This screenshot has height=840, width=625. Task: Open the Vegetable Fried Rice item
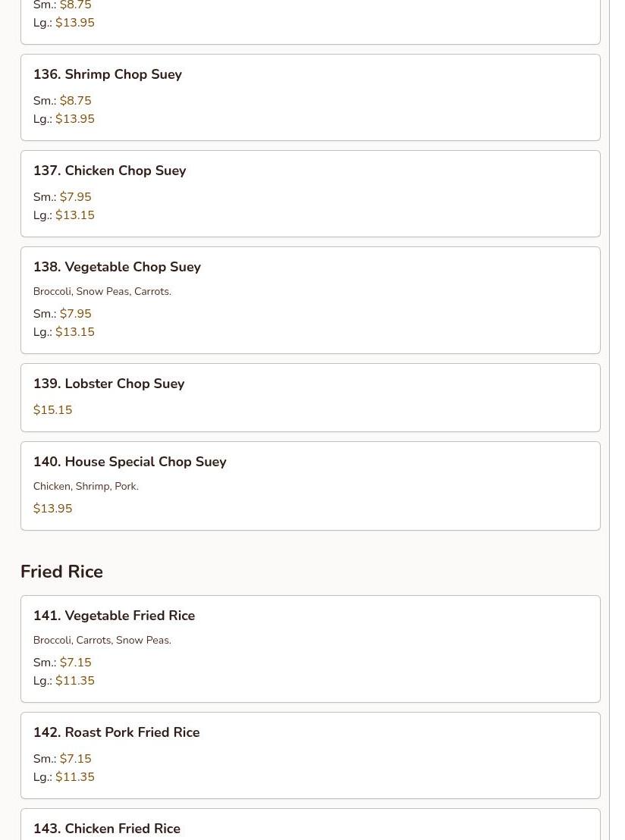[x=129, y=616]
